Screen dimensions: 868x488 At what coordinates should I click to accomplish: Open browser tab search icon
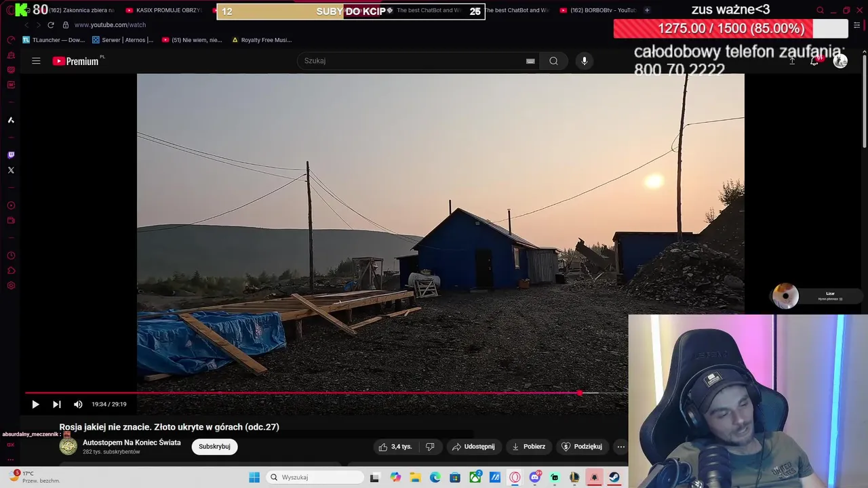(x=820, y=10)
